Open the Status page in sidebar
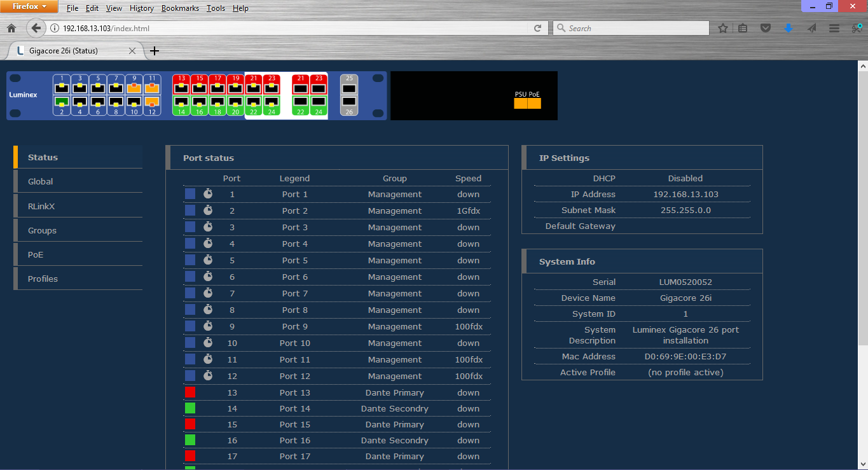 pyautogui.click(x=78, y=157)
